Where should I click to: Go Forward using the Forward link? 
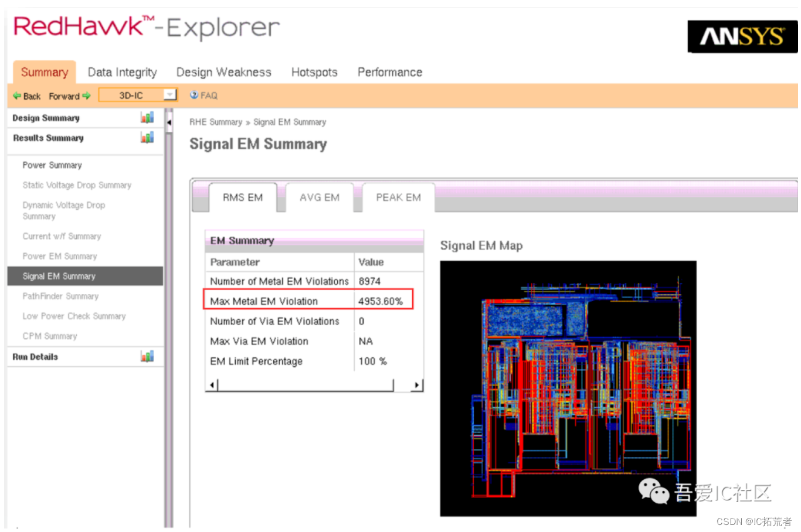pos(64,96)
